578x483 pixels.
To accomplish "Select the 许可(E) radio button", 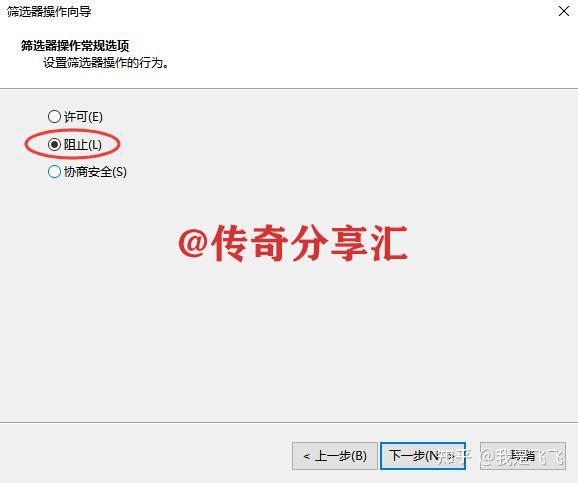I will tap(54, 117).
